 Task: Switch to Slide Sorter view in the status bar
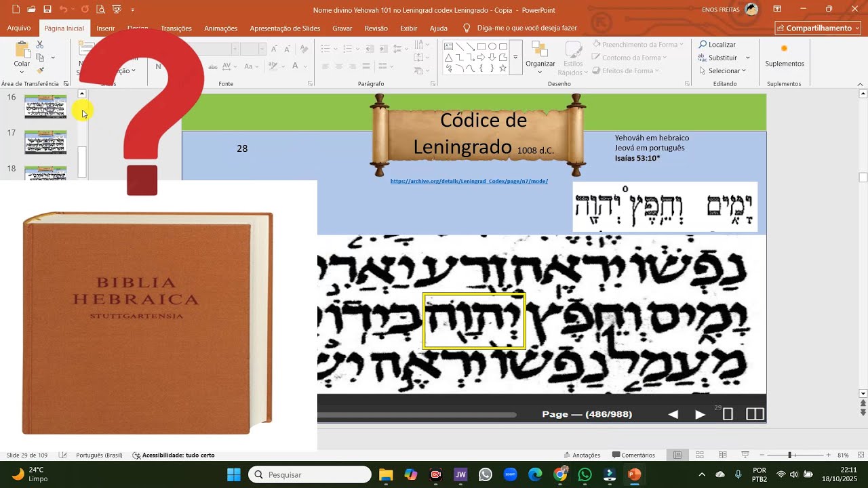pyautogui.click(x=700, y=455)
